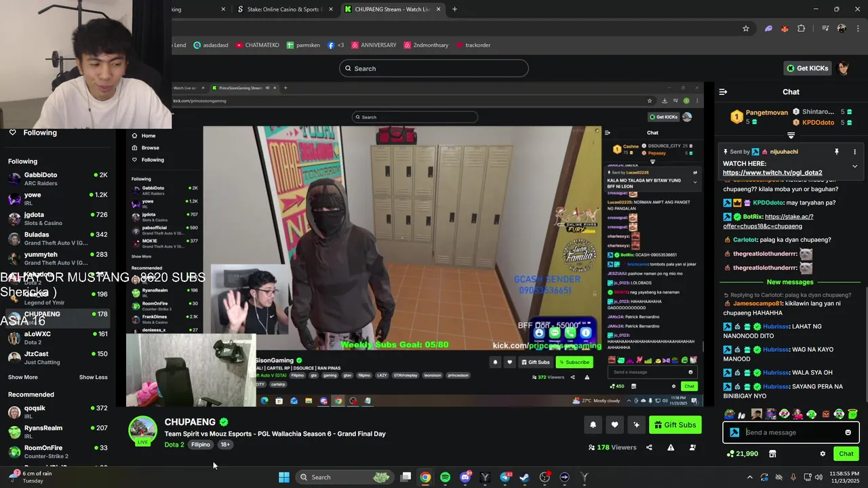Open recommended channel RoomOnFire
Viewport: 868px width, 488px height.
[x=58, y=451]
